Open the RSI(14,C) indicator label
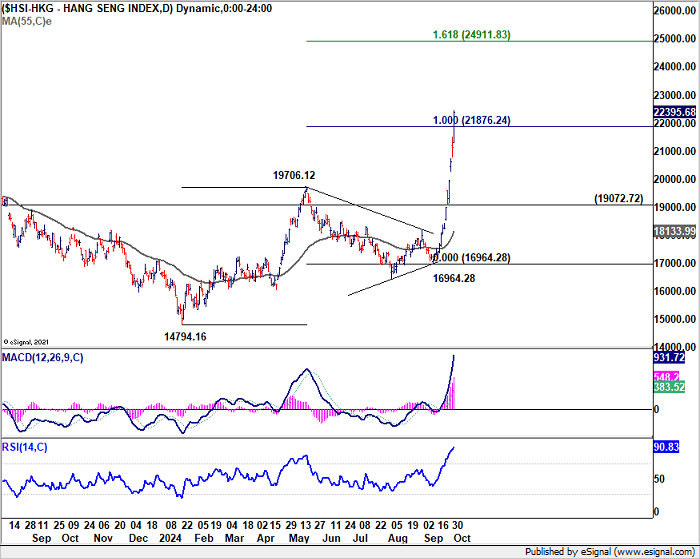 [x=25, y=447]
